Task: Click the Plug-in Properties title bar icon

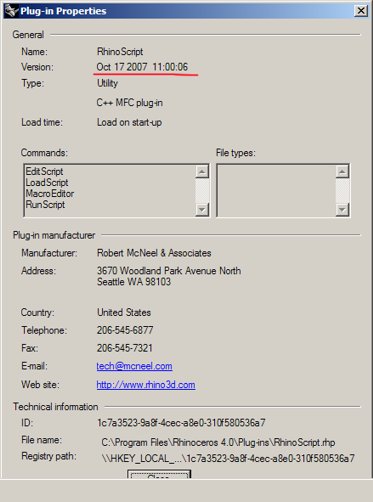Action: (x=11, y=11)
